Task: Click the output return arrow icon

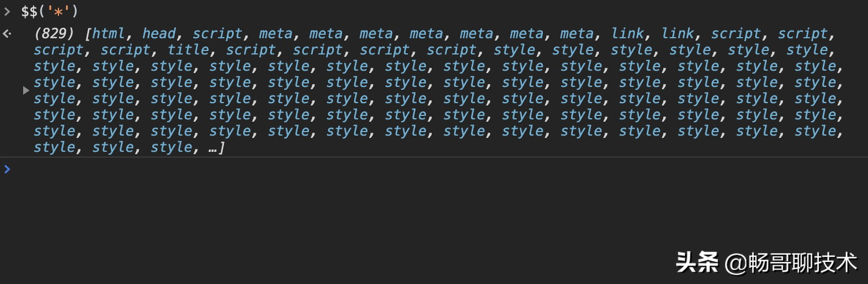Action: click(x=8, y=34)
